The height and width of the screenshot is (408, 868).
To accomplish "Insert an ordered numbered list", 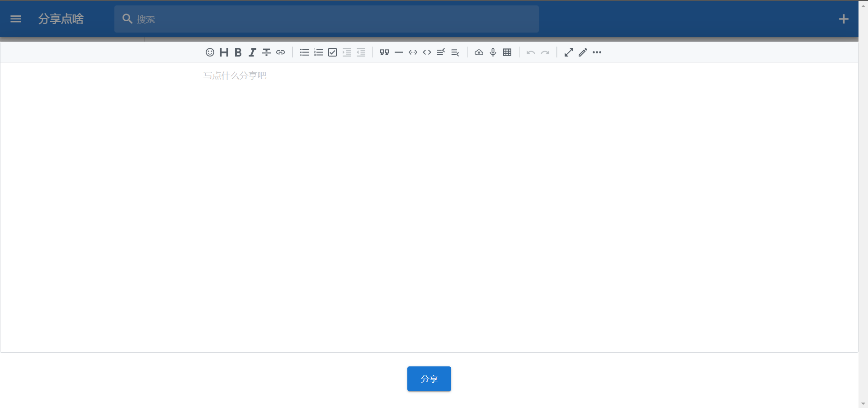I will coord(318,52).
